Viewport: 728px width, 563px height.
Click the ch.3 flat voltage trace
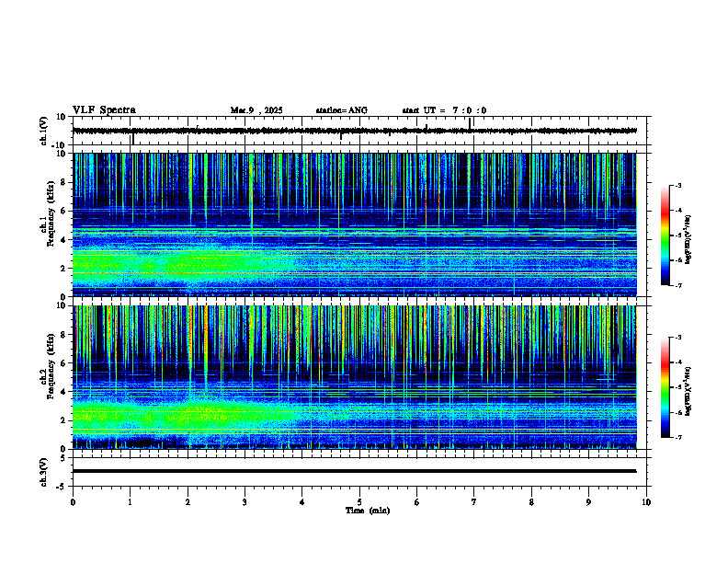(x=355, y=471)
